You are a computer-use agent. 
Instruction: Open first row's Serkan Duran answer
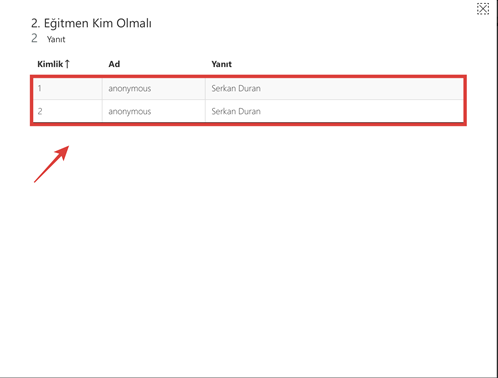236,88
